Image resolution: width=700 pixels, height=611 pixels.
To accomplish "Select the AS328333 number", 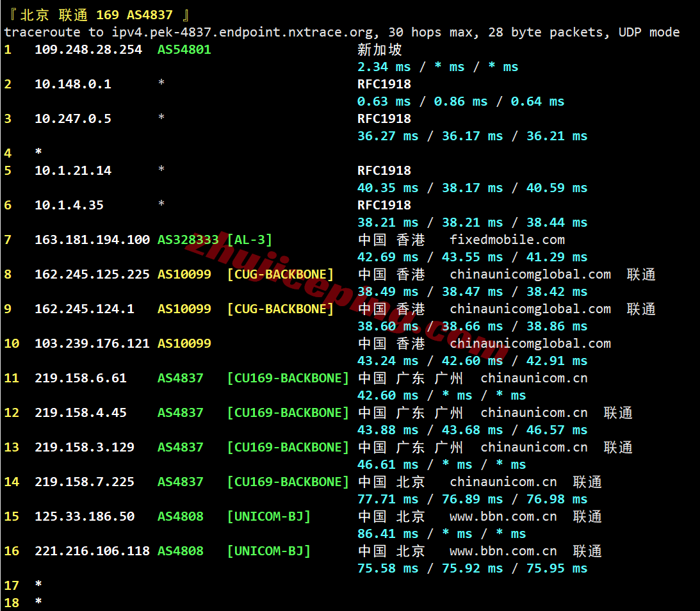I will tap(188, 240).
